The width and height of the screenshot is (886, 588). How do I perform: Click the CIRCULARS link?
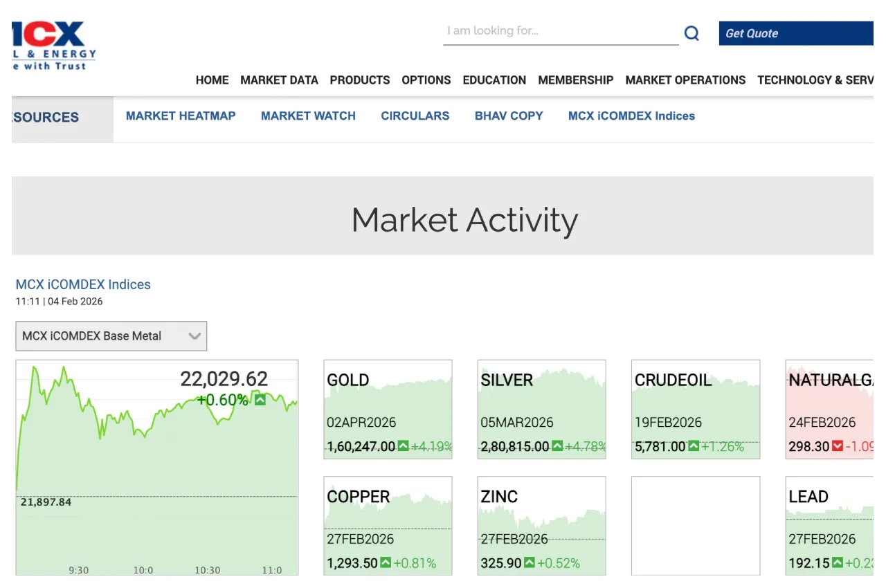tap(415, 116)
